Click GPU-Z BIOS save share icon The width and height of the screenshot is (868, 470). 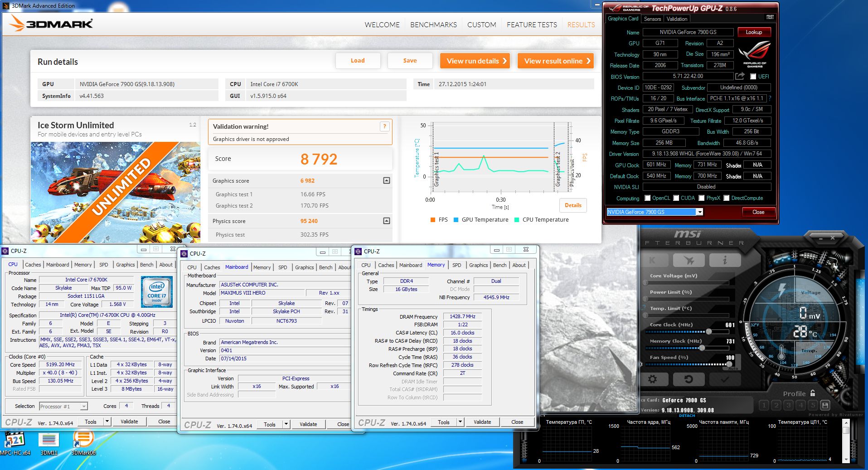[x=740, y=76]
